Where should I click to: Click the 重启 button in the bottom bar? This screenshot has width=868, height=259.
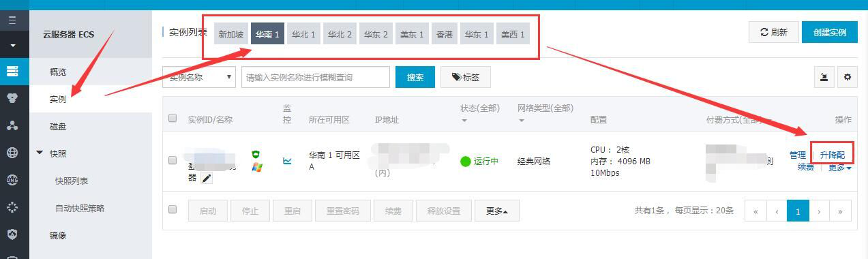293,211
